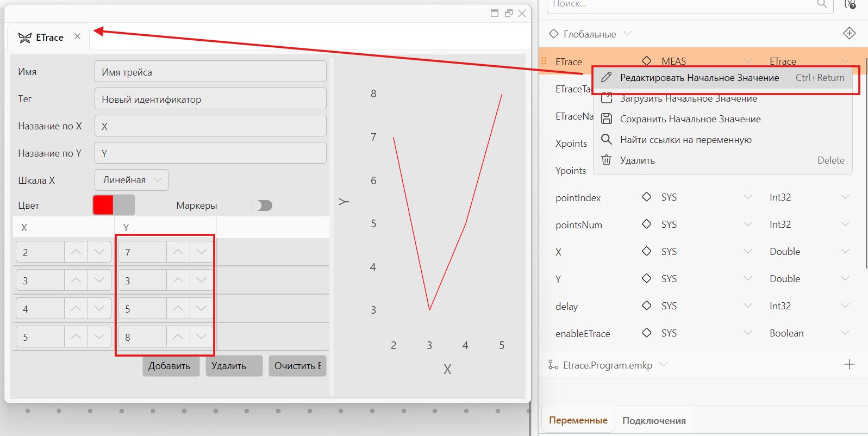This screenshot has width=868, height=436.
Task: Click the Добавить button
Action: pyautogui.click(x=171, y=366)
